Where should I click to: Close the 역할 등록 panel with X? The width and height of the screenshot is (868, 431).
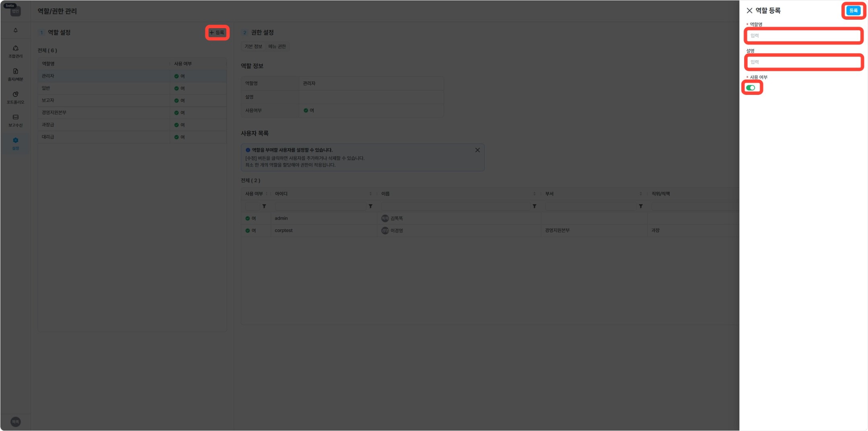click(x=749, y=11)
